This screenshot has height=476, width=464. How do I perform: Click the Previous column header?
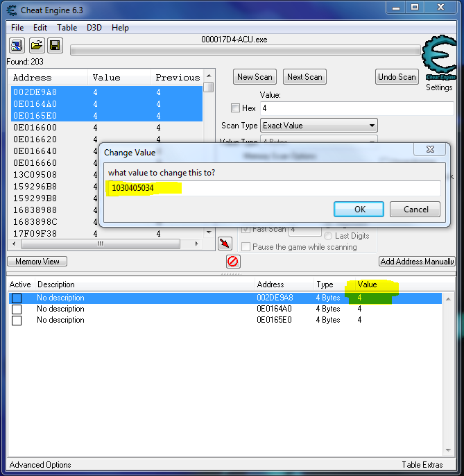point(178,78)
